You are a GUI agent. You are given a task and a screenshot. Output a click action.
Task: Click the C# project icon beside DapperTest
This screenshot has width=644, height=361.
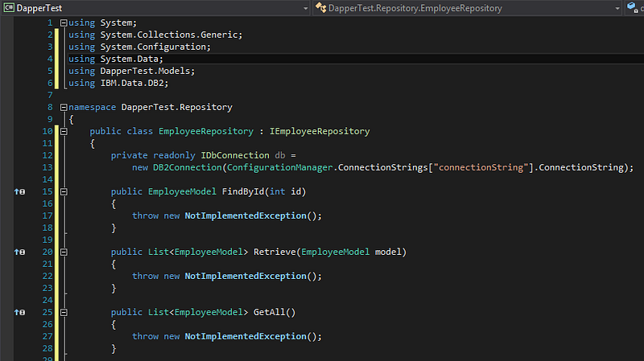click(x=9, y=7)
